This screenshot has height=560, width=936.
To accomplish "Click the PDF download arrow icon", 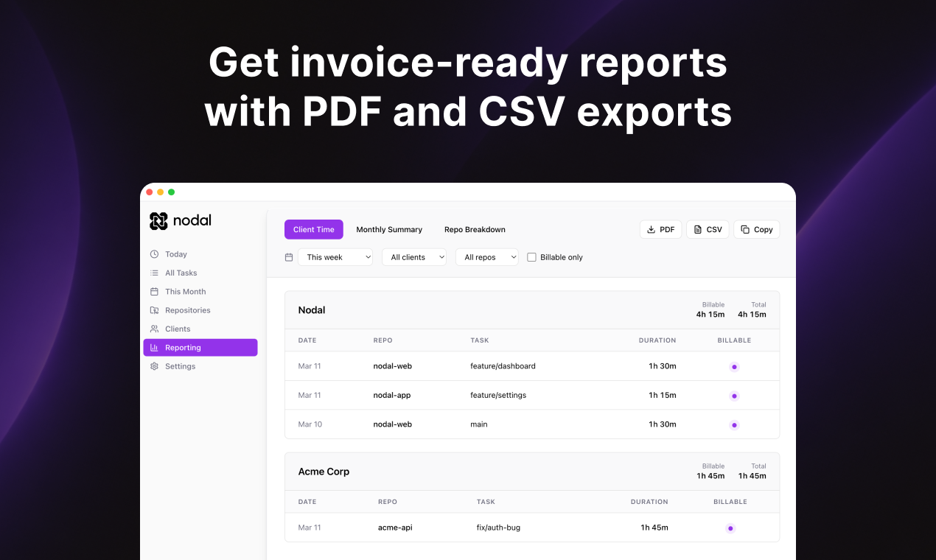I will pyautogui.click(x=651, y=230).
